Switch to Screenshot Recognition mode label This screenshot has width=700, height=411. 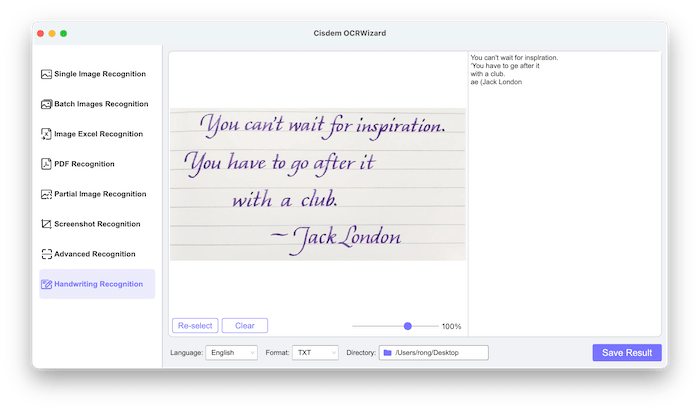97,224
